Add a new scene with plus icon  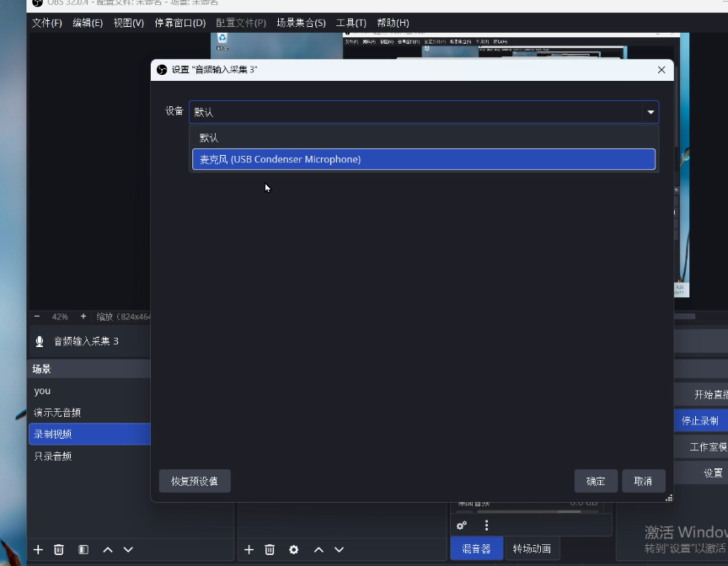38,550
